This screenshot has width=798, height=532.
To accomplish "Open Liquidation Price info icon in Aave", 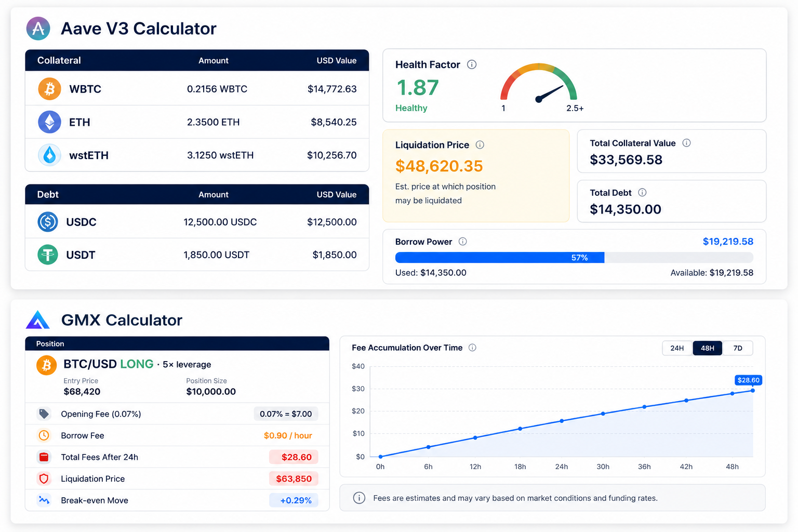I will click(x=480, y=145).
